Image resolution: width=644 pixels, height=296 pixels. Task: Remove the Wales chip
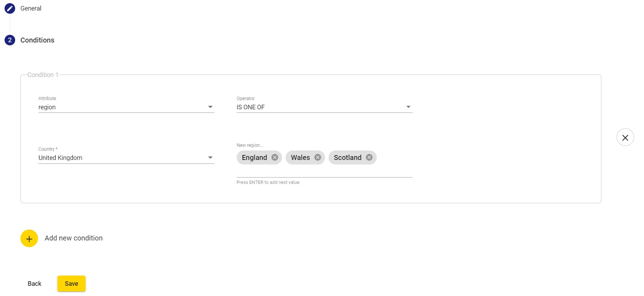click(318, 157)
